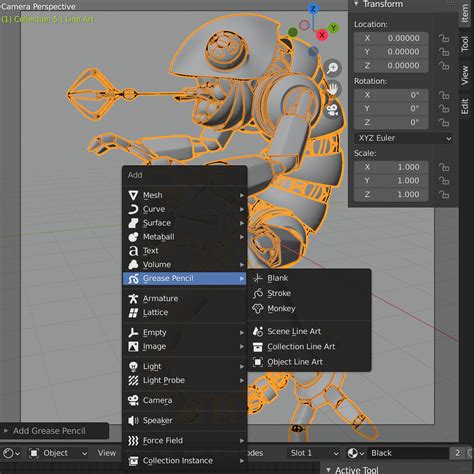Open the View menu in the header

(107, 453)
